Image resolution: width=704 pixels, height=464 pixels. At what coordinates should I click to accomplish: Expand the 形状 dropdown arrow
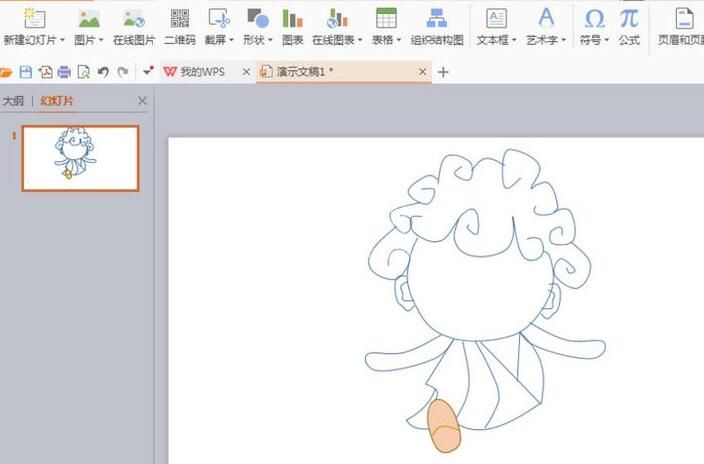tap(270, 40)
